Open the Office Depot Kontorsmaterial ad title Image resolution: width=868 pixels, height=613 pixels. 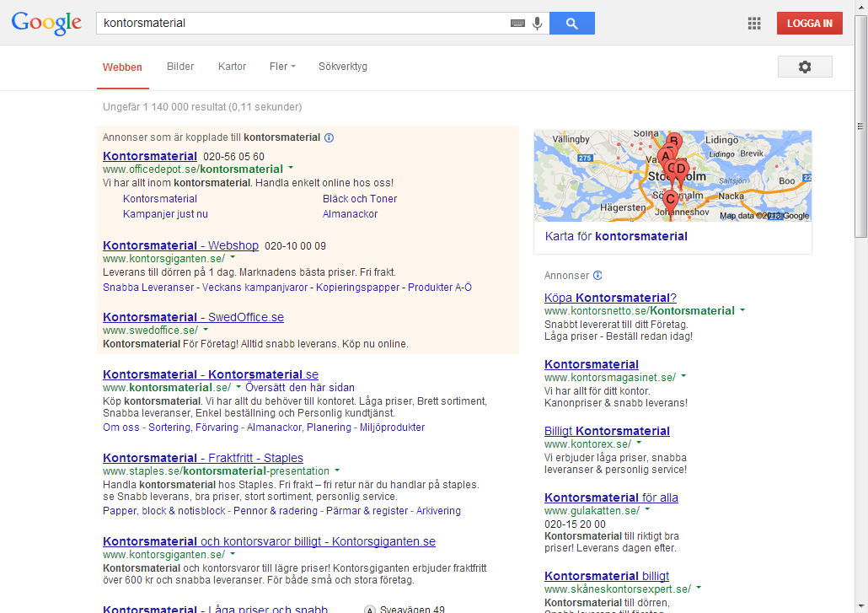(x=150, y=156)
